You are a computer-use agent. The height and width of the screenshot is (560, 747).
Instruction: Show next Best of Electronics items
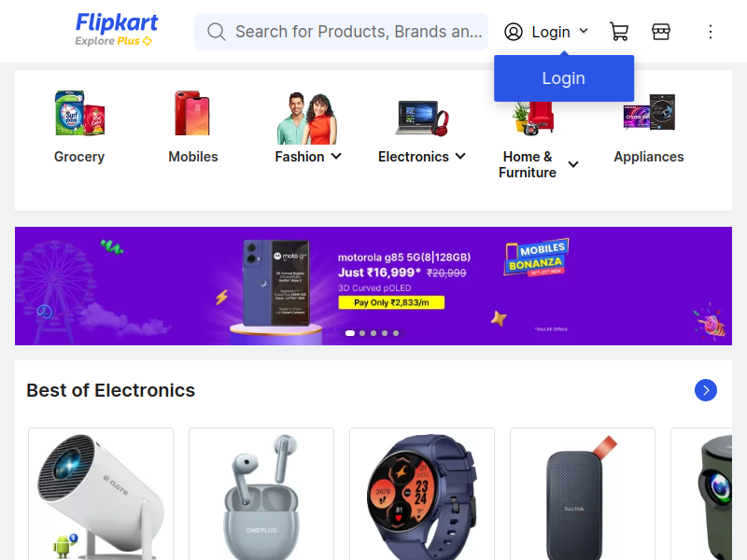[706, 390]
